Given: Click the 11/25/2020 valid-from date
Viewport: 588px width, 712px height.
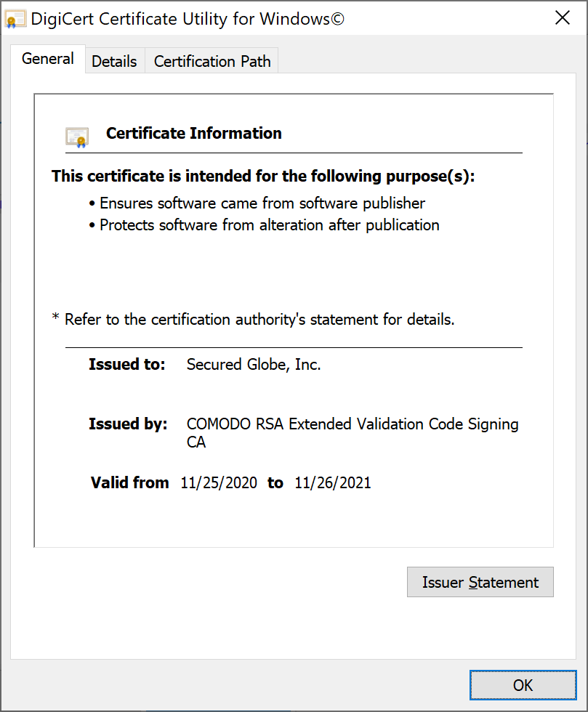Looking at the screenshot, I should [x=219, y=483].
